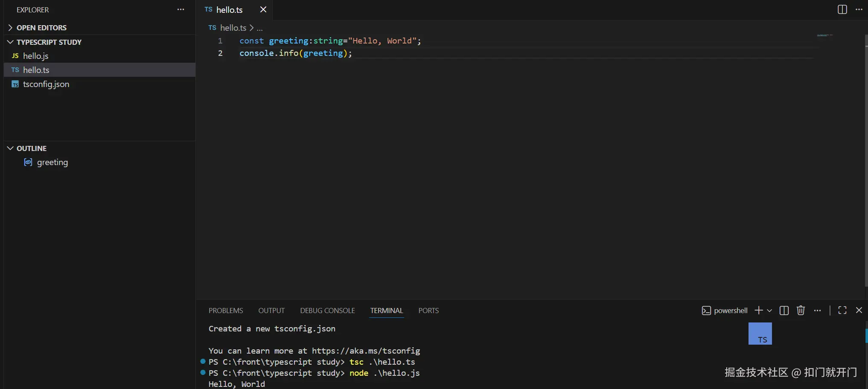Open tsconfig.json from the Explorer
Viewport: 868px width, 389px height.
pyautogui.click(x=100, y=84)
